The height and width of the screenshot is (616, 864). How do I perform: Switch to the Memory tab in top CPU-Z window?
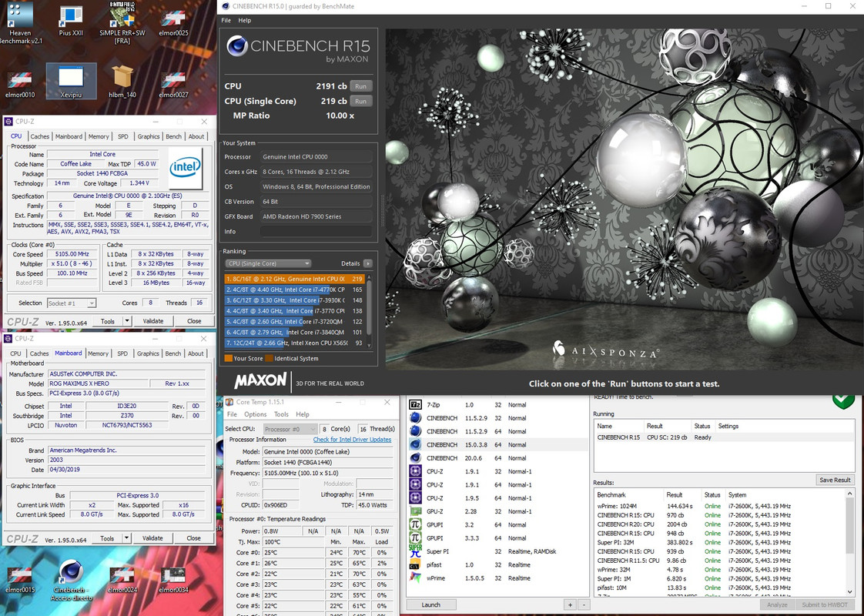99,136
